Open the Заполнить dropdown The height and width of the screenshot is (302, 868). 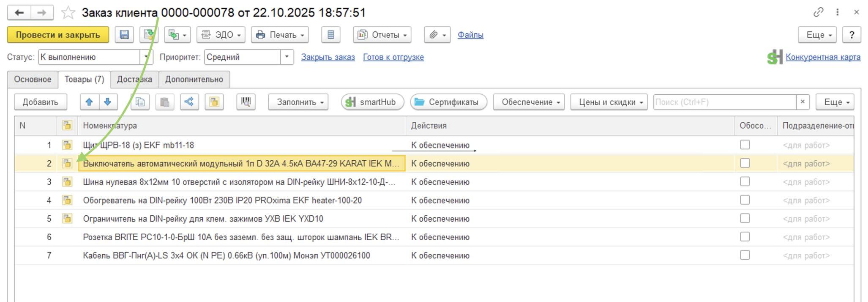(298, 102)
